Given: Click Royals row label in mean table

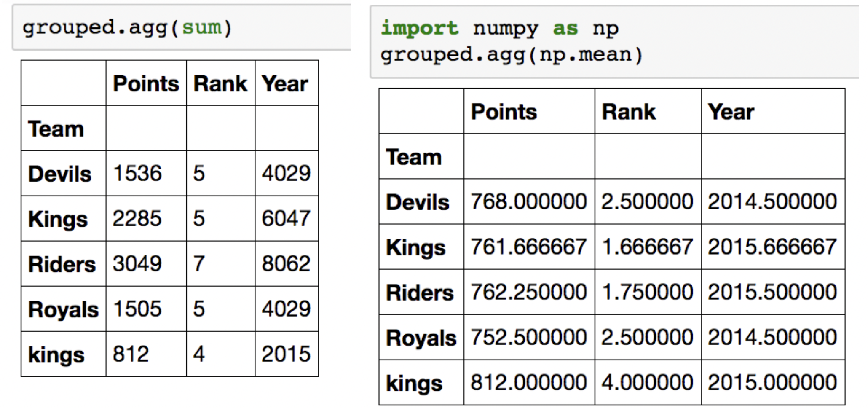Looking at the screenshot, I should coord(421,338).
